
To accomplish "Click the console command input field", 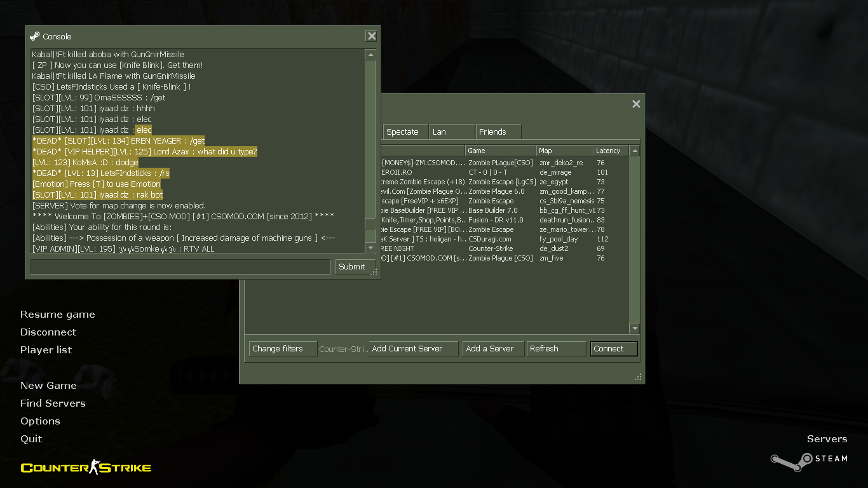I will pyautogui.click(x=180, y=267).
